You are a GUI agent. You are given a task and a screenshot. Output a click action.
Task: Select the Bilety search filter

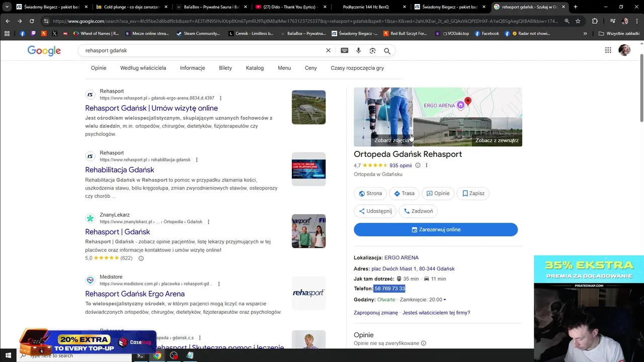tap(225, 68)
